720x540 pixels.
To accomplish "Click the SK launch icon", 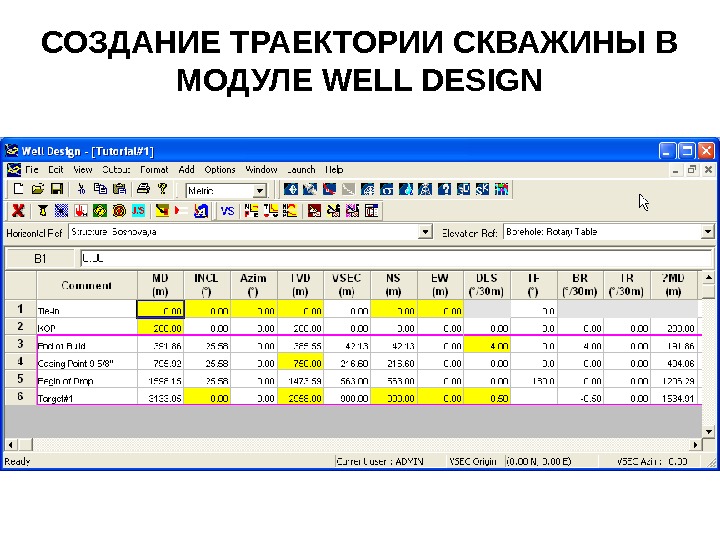I will pyautogui.click(x=482, y=189).
